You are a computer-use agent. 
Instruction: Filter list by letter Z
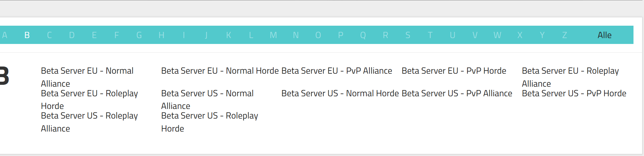click(565, 35)
